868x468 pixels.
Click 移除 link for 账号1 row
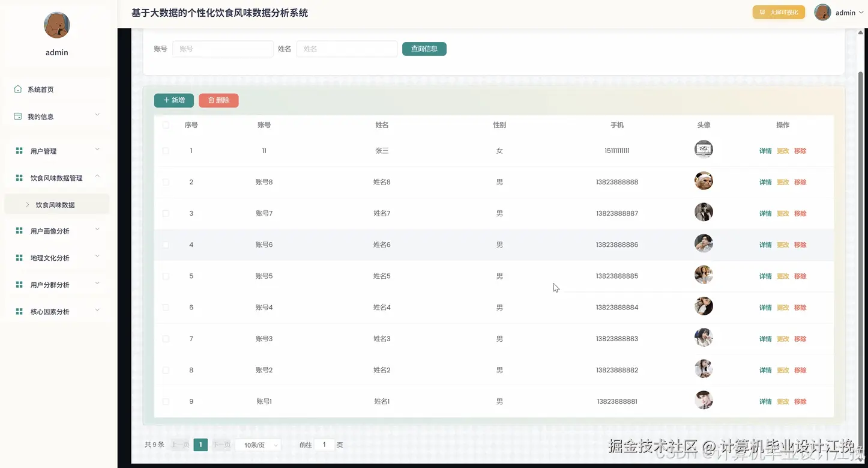pos(800,401)
